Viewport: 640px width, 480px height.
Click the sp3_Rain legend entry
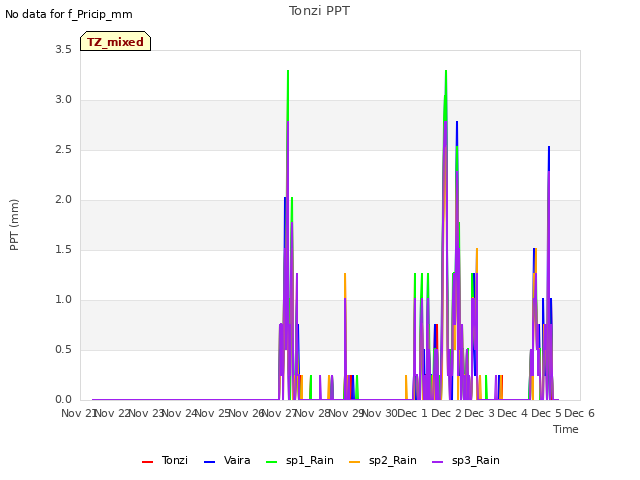pyautogui.click(x=466, y=460)
